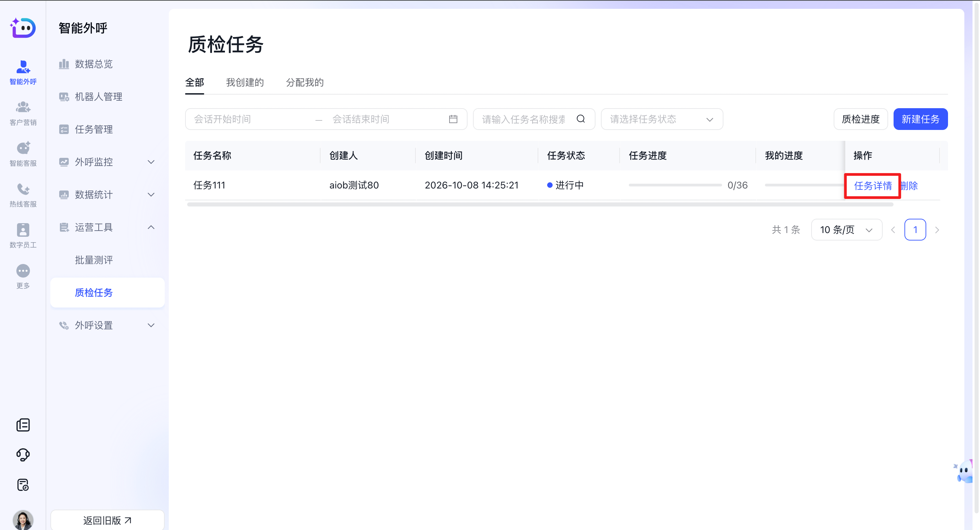Image resolution: width=980 pixels, height=530 pixels.
Task: Open 热线客服 module icon
Action: coord(23,195)
